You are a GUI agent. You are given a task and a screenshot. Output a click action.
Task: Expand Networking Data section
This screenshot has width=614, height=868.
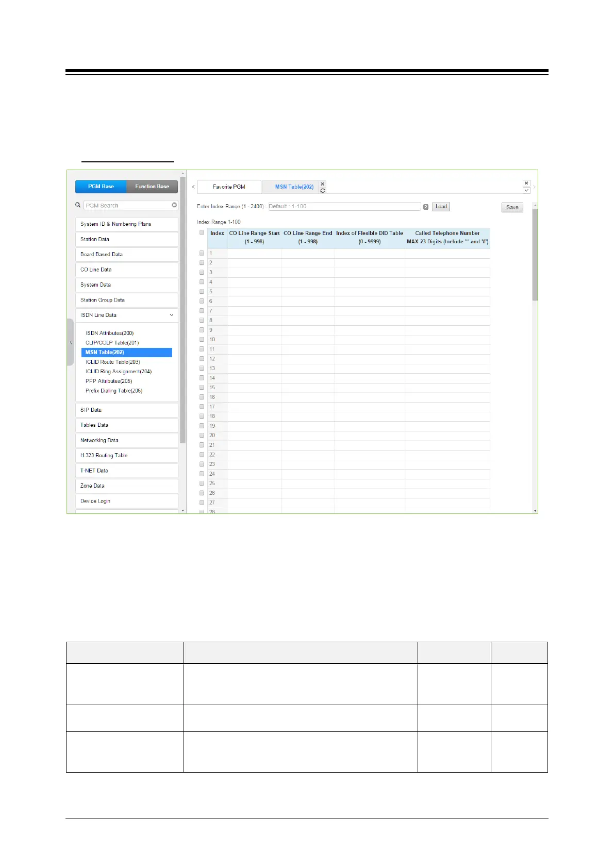[127, 441]
